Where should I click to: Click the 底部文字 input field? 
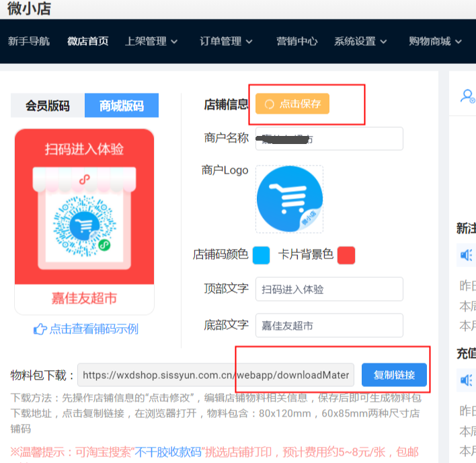point(329,325)
